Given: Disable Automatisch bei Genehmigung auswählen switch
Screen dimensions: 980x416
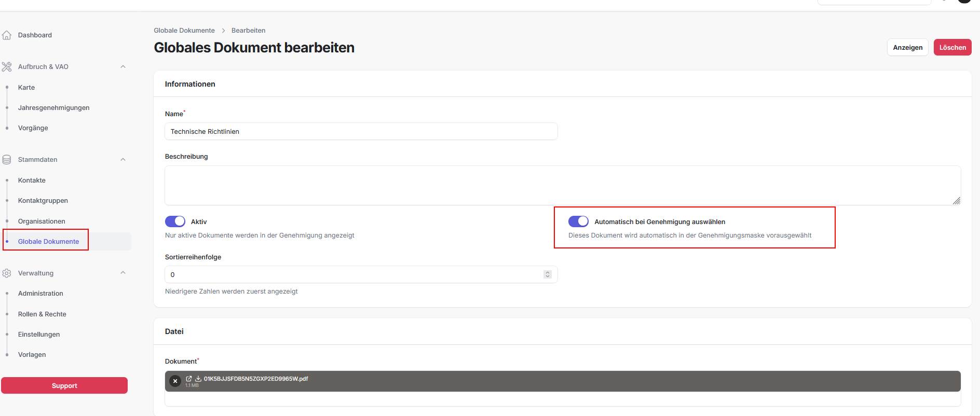Looking at the screenshot, I should (578, 221).
